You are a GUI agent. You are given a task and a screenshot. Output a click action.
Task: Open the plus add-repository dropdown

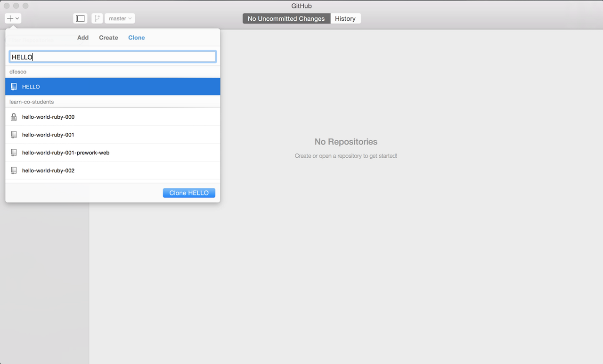coord(13,18)
